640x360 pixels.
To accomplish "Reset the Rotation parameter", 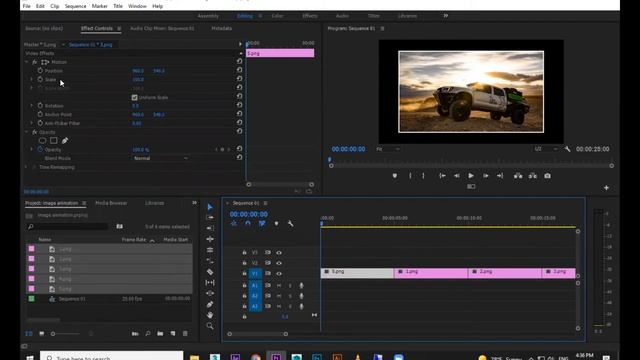I will pos(239,105).
